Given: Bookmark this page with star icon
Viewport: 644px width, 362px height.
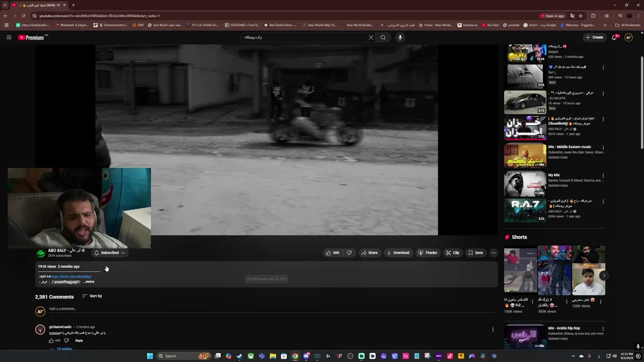Looking at the screenshot, I should [581, 16].
